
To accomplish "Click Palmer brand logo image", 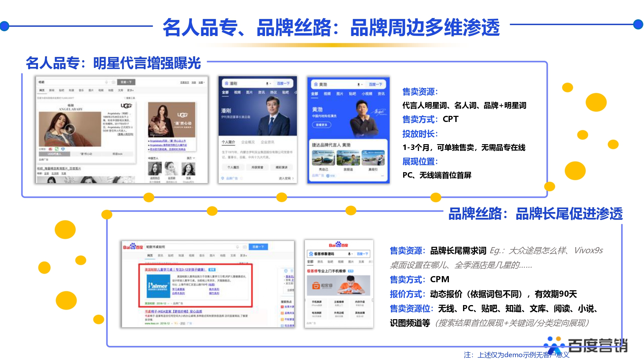I will tap(158, 286).
